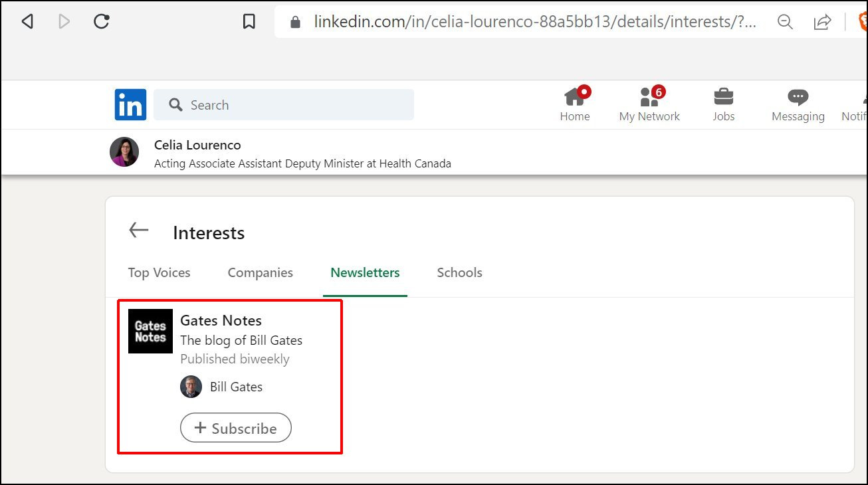This screenshot has height=485, width=868.
Task: Click Celia Lourenco's profile picture
Action: click(x=124, y=152)
